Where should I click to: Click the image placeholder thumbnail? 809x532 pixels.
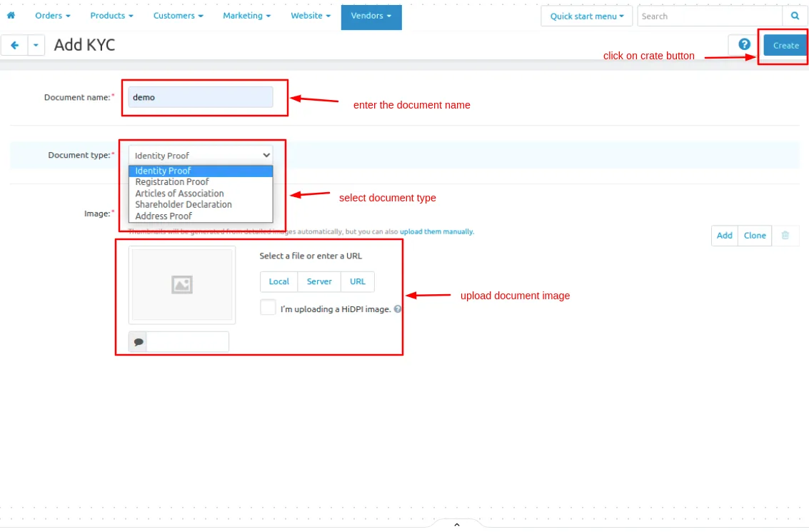pyautogui.click(x=182, y=285)
